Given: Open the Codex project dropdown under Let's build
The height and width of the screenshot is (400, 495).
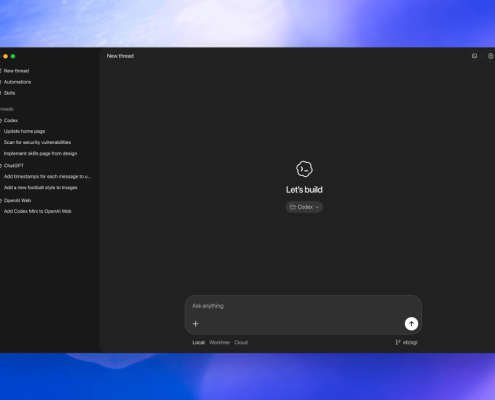Looking at the screenshot, I should click(x=304, y=207).
